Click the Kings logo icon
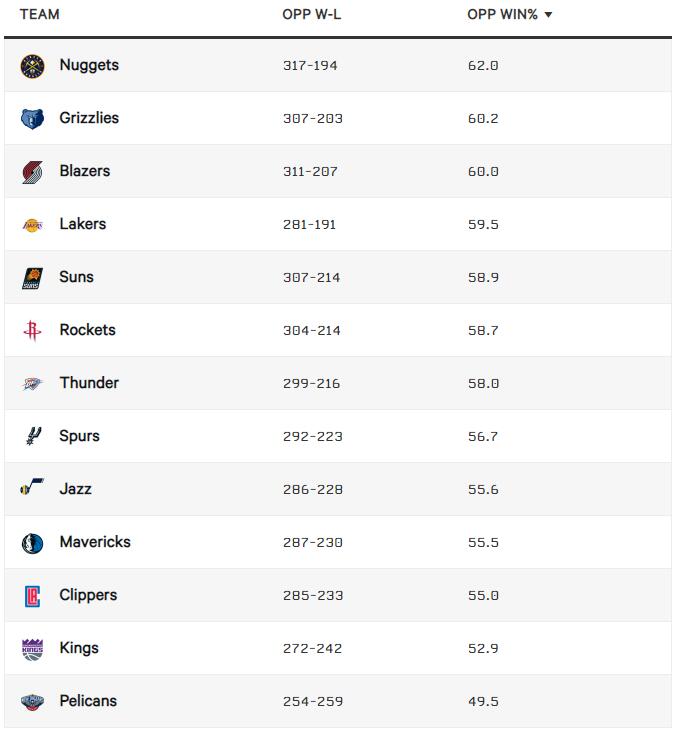 pos(32,649)
